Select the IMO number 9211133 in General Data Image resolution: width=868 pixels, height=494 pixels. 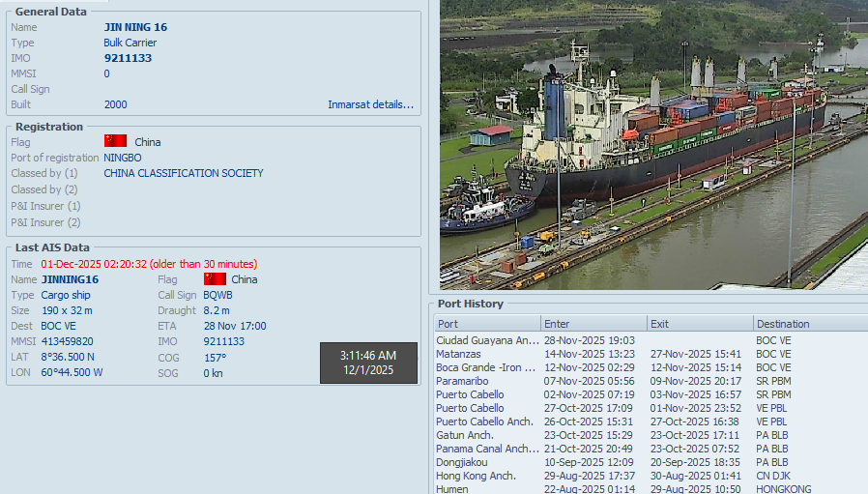point(128,58)
